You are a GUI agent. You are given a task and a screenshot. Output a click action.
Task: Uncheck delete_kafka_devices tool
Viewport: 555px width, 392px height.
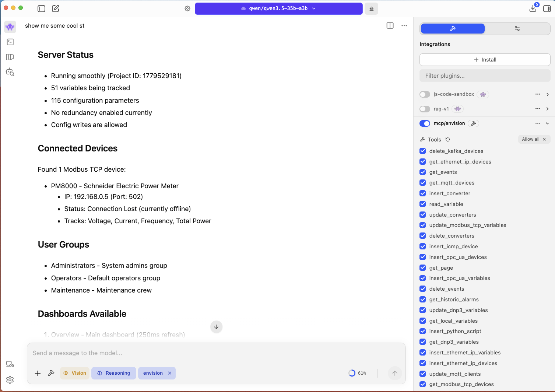click(x=423, y=151)
